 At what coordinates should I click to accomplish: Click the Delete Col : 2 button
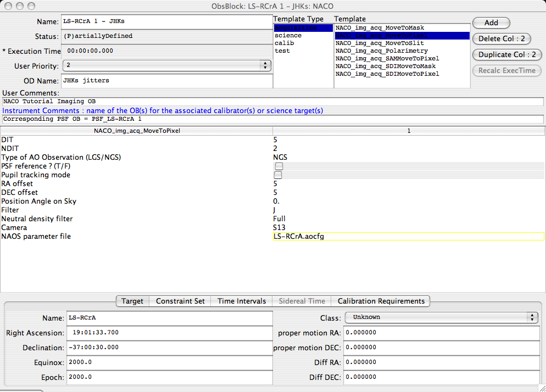point(502,38)
